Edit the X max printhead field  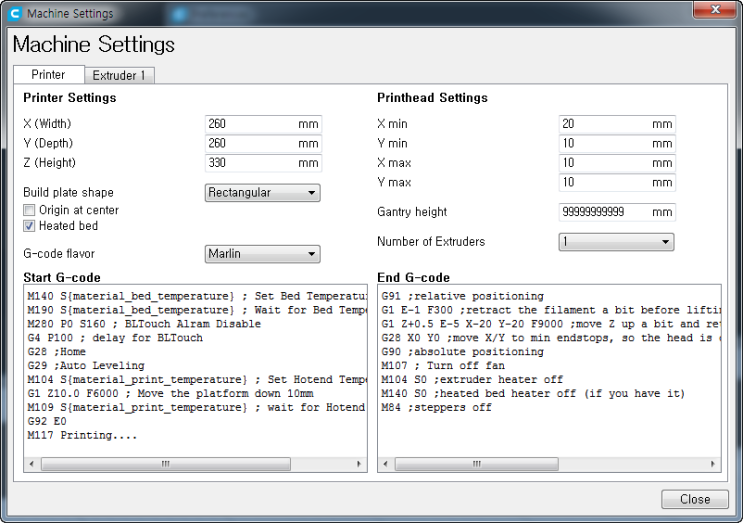tap(617, 163)
